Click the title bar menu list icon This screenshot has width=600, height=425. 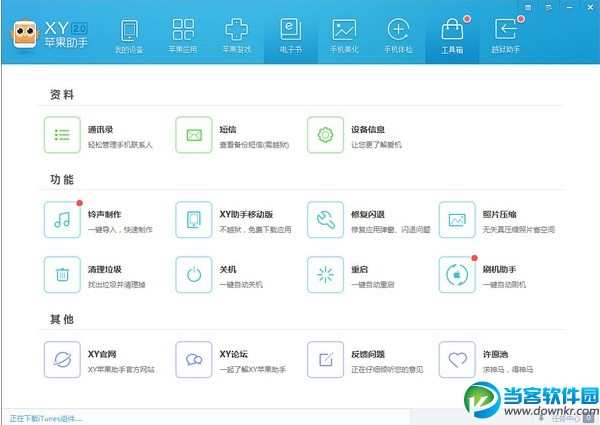[548, 8]
